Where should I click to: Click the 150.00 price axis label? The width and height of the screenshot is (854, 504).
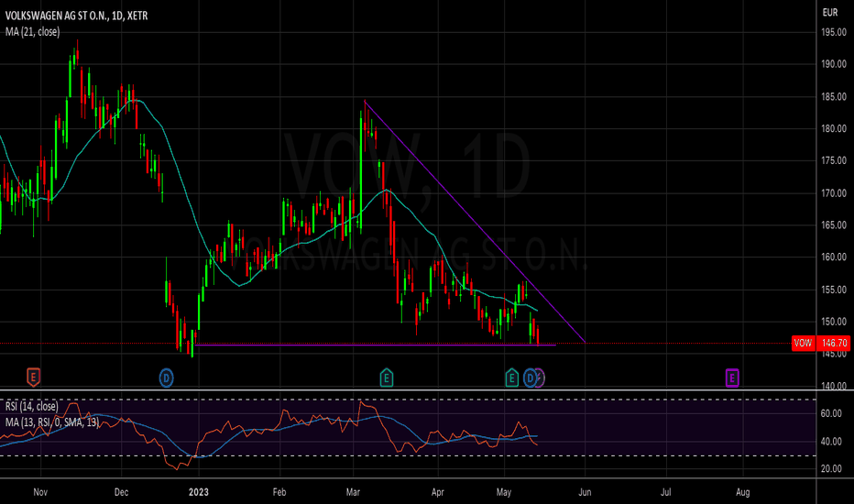(x=834, y=322)
